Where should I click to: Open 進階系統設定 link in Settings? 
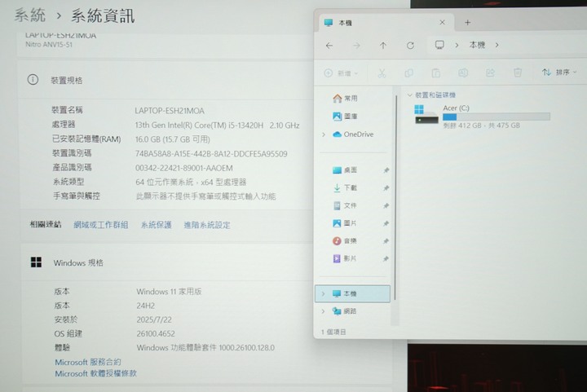point(207,225)
